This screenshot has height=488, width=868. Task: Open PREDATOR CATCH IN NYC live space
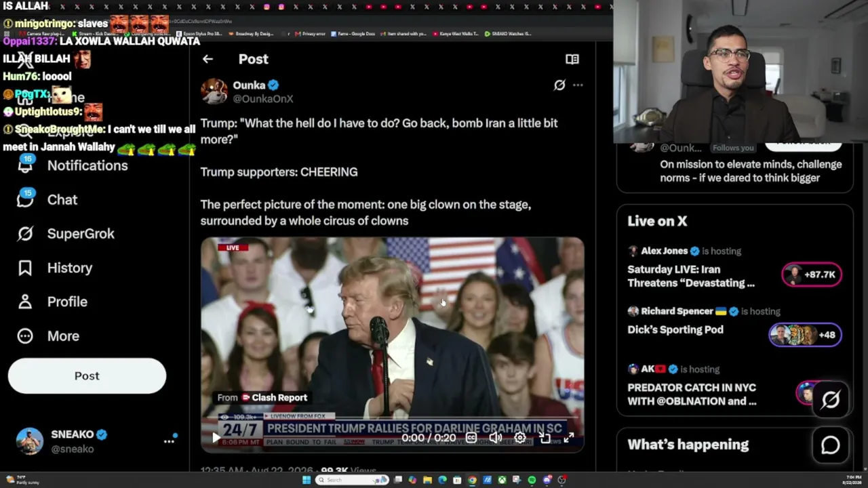click(692, 394)
